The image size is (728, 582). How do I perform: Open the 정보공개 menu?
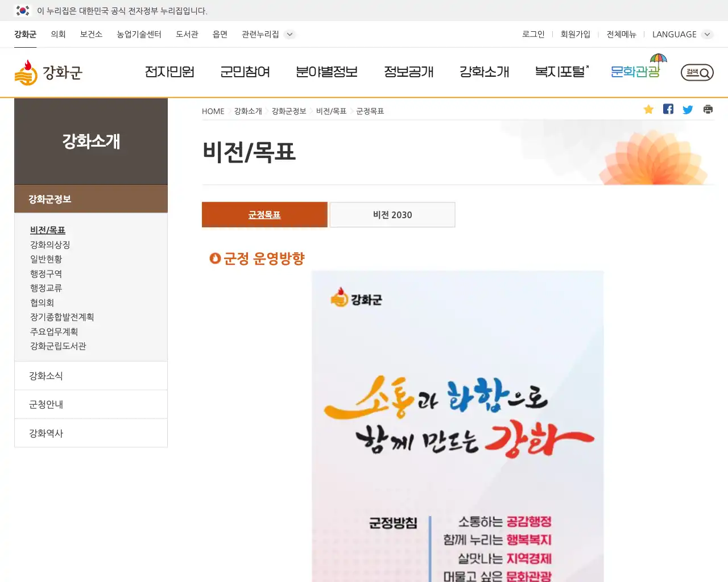(409, 73)
